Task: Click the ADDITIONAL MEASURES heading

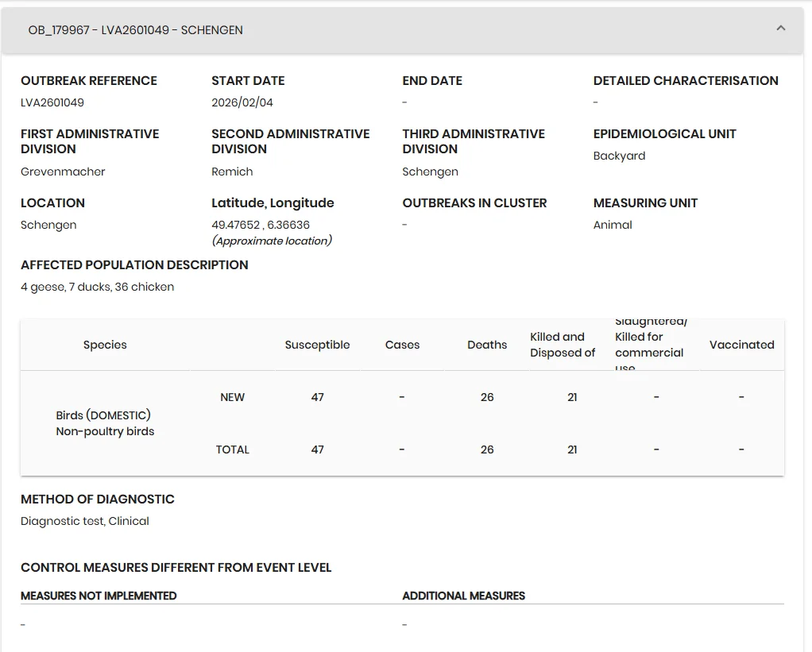Action: click(x=463, y=596)
